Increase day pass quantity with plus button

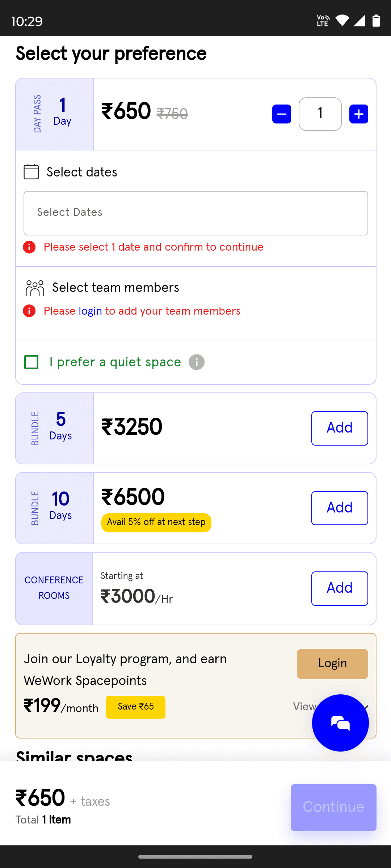coord(359,114)
